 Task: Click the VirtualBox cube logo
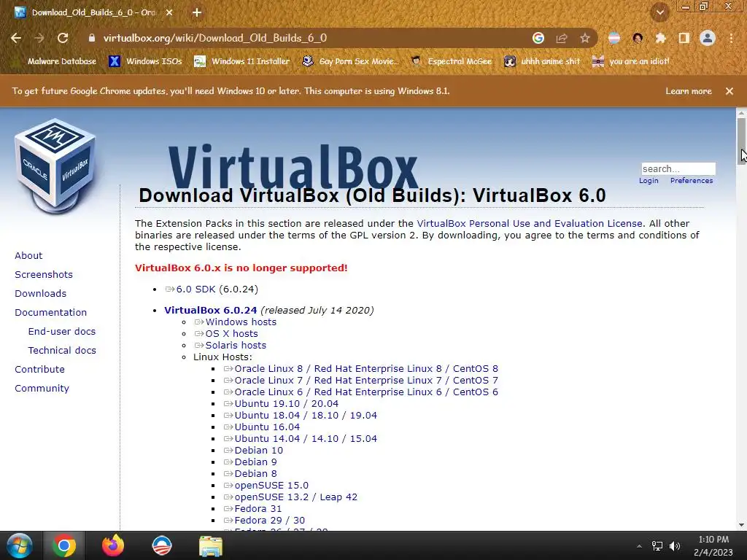[55, 165]
